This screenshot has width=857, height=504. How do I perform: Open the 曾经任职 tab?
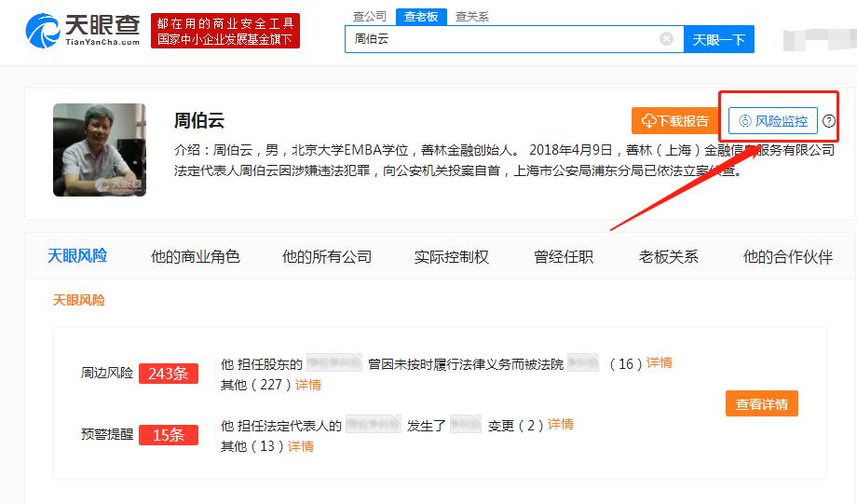click(x=564, y=256)
